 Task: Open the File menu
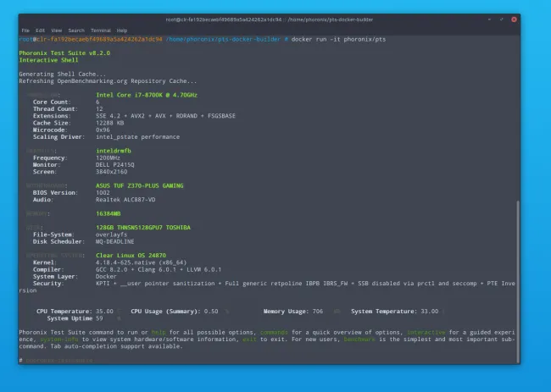pyautogui.click(x=25, y=30)
